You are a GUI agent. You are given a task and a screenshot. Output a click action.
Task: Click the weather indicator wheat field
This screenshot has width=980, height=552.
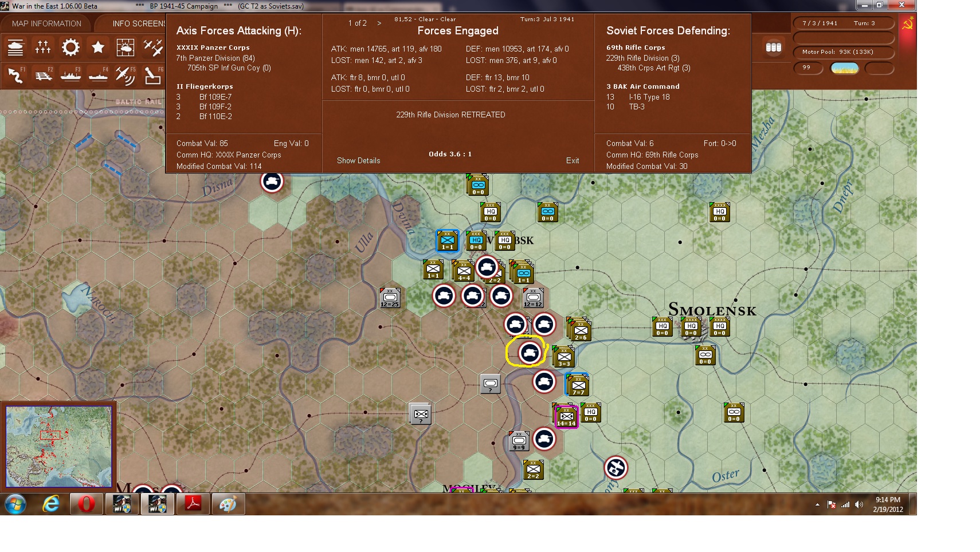click(x=845, y=68)
